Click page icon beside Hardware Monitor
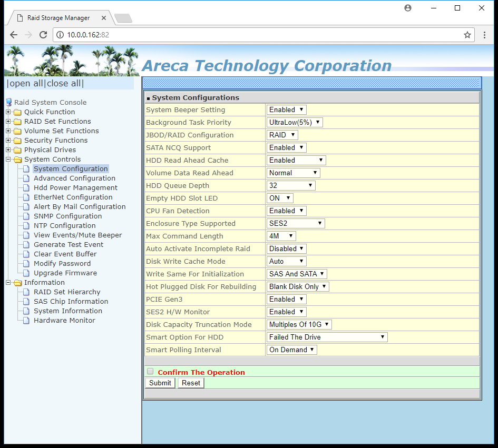 point(27,321)
